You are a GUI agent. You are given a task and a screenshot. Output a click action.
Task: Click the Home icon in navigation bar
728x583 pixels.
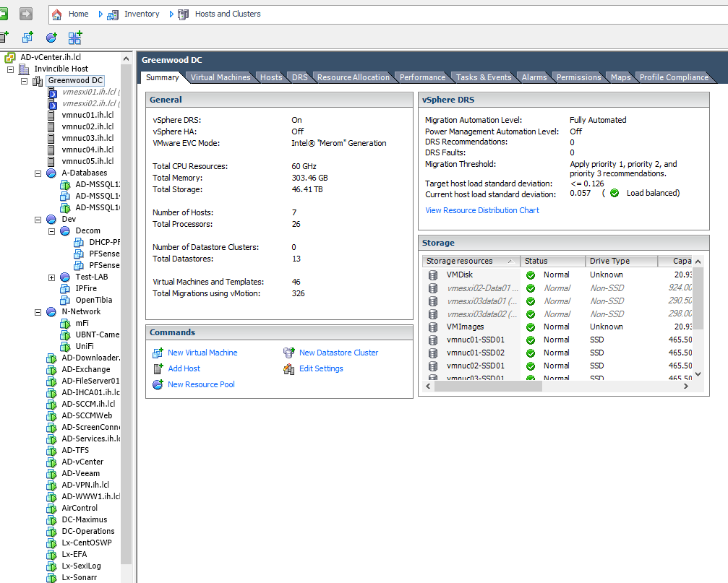[56, 13]
